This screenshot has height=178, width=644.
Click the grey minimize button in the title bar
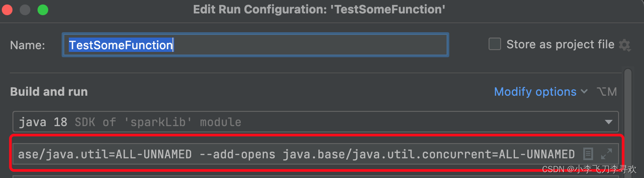(26, 9)
